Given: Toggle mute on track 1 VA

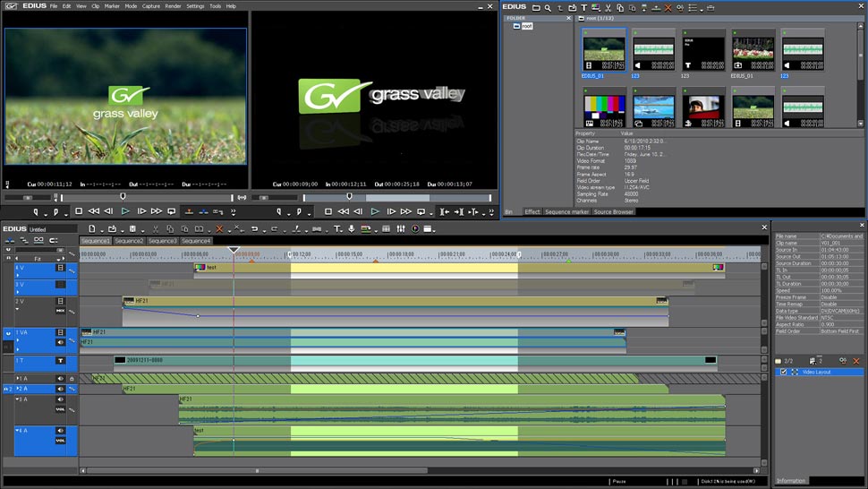Looking at the screenshot, I should pyautogui.click(x=60, y=342).
